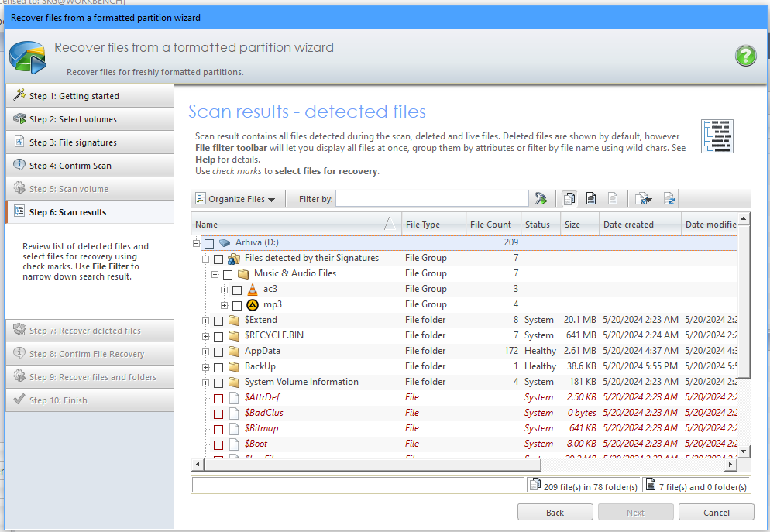Click the faded document filter icon in the toolbar
The width and height of the screenshot is (770, 532).
pos(613,199)
